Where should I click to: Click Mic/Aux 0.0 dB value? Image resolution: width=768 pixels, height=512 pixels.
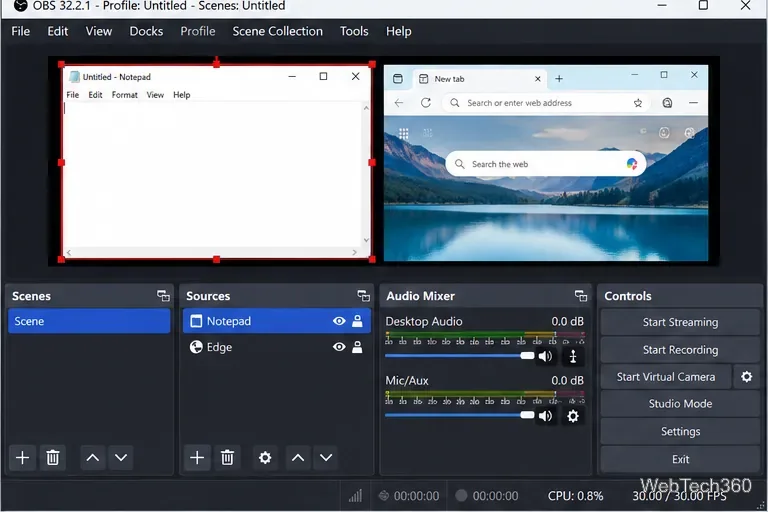tap(568, 381)
